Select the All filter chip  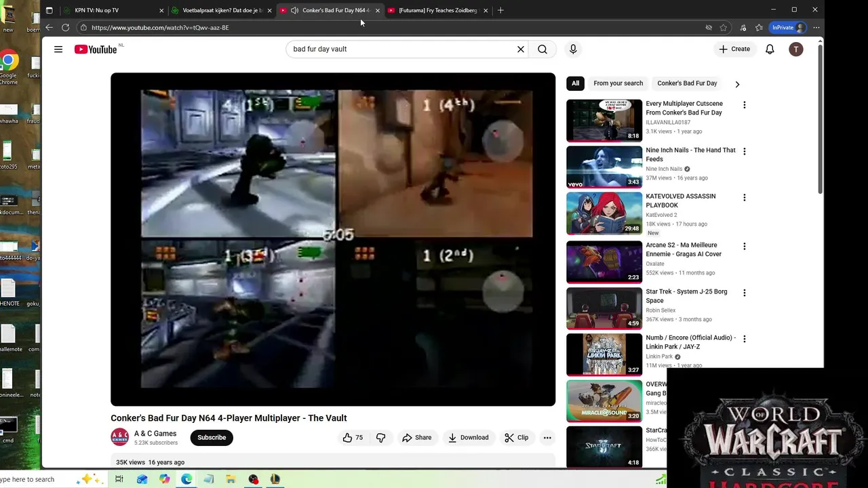[575, 83]
